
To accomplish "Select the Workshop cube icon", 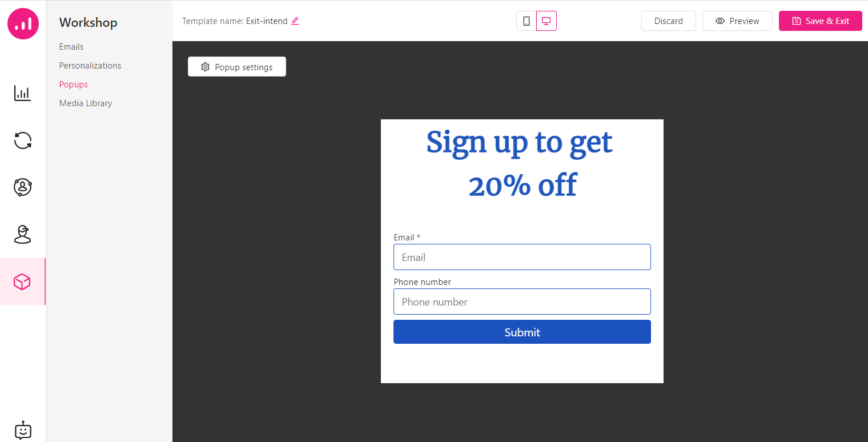I will (x=23, y=282).
